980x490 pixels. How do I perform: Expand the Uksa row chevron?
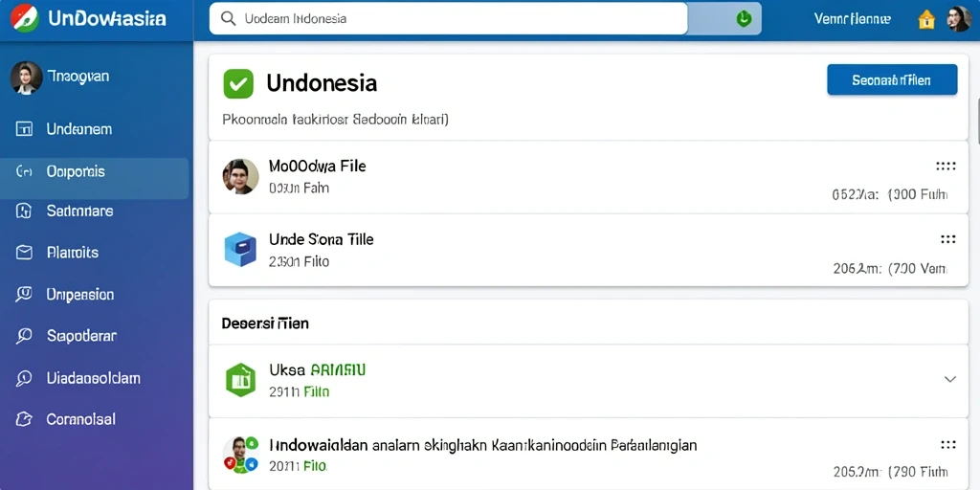(950, 379)
